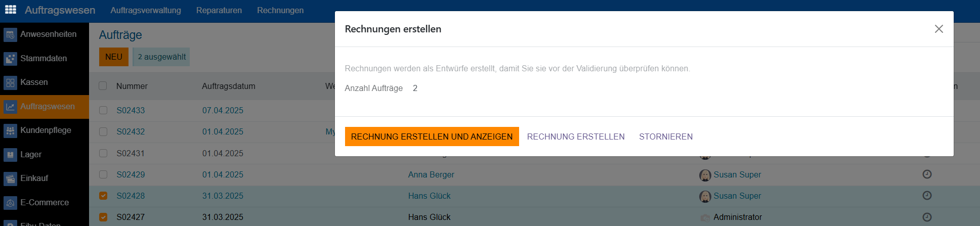Open the apps grid menu icon

click(x=11, y=10)
